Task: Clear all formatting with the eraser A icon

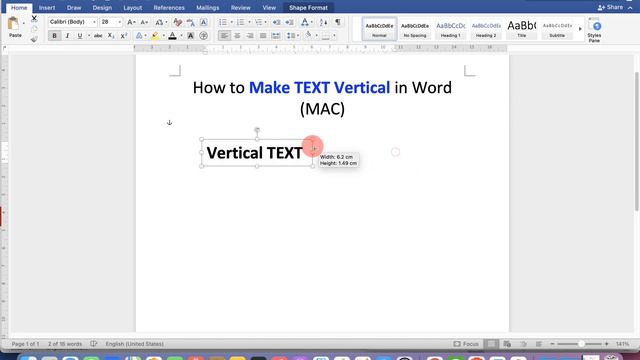Action: tap(177, 22)
